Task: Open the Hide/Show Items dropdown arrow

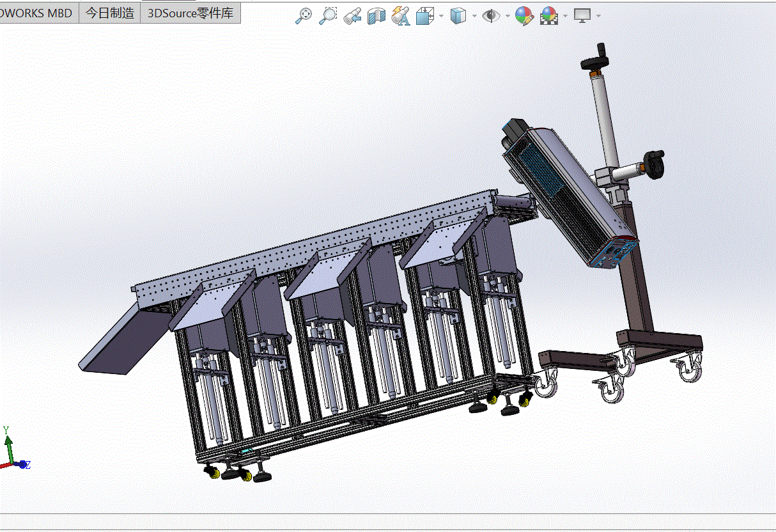Action: pyautogui.click(x=508, y=16)
